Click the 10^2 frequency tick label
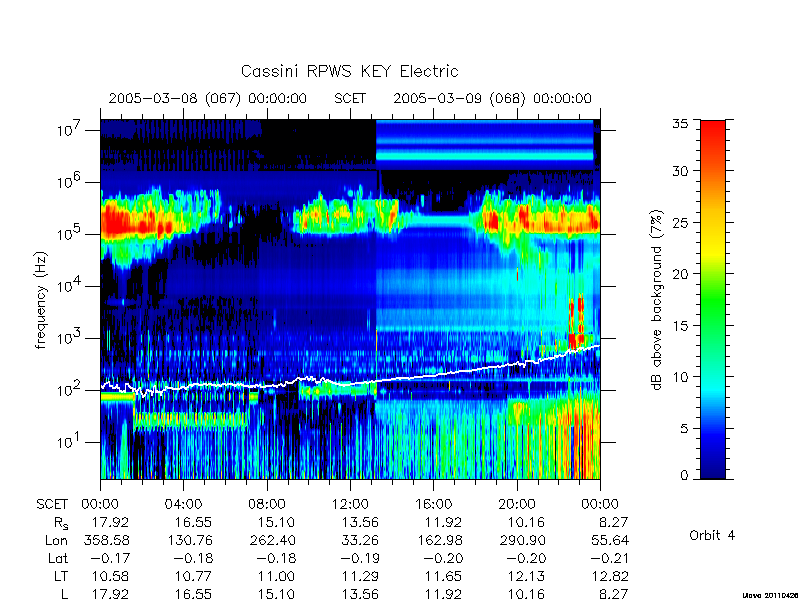This screenshot has height=600, width=800. click(70, 390)
